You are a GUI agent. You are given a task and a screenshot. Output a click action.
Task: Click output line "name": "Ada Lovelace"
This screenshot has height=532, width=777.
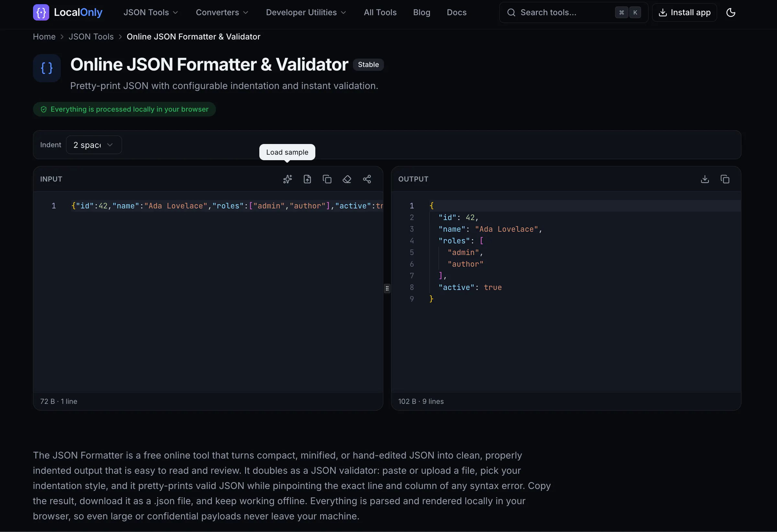tap(490, 229)
